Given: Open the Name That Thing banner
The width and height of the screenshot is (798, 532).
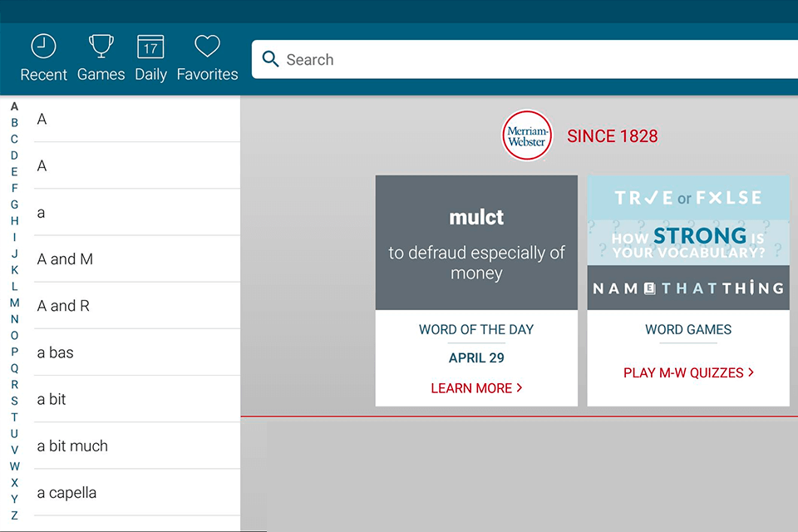Looking at the screenshot, I should click(688, 288).
